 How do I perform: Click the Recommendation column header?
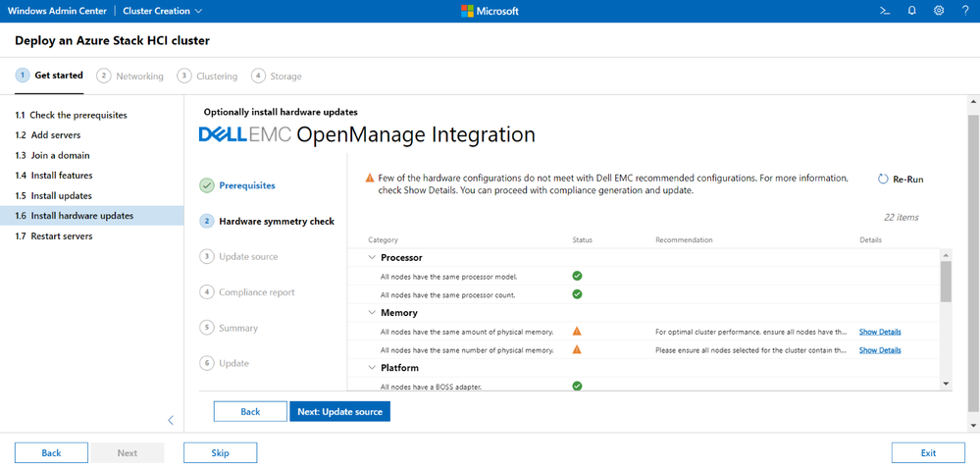(684, 240)
